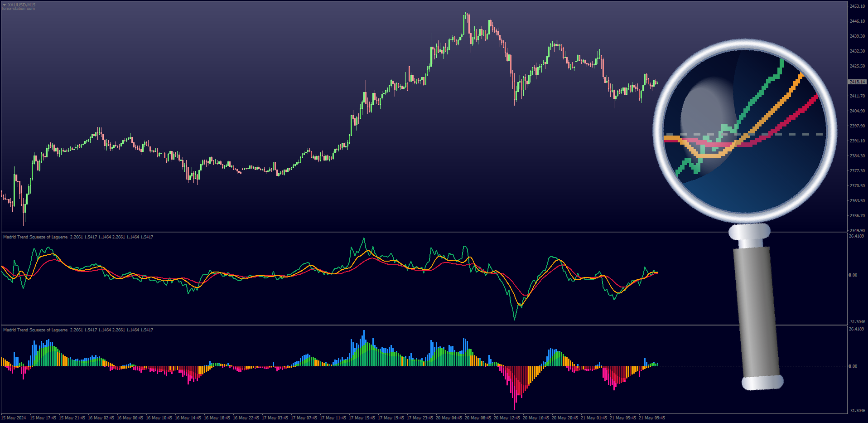The image size is (868, 423).
Task: Click the 2384.30 price scale label
Action: (857, 156)
